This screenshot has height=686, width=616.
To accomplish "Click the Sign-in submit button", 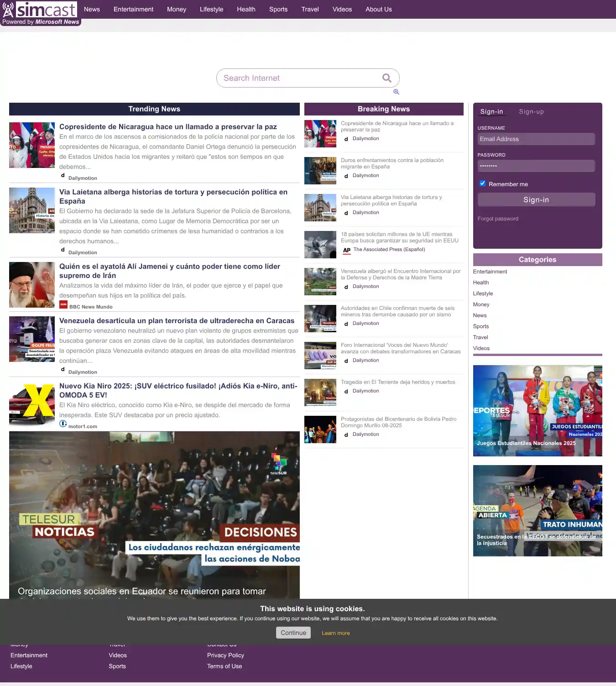I will pos(536,199).
